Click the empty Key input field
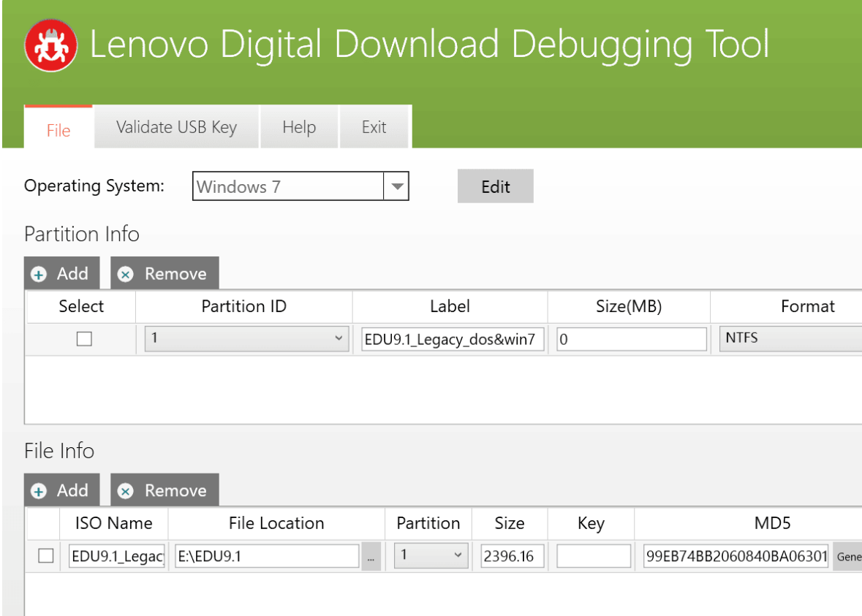This screenshot has width=862, height=616. (x=593, y=555)
